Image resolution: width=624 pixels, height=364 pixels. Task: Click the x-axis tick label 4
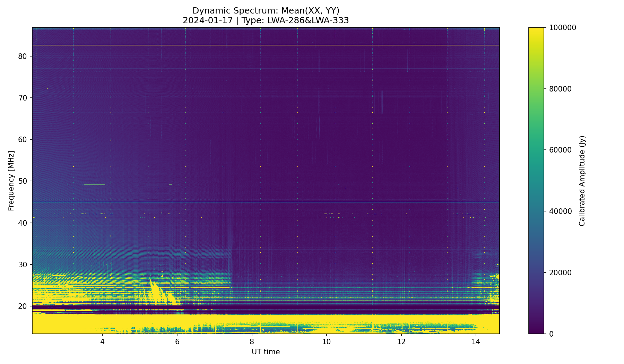(x=102, y=342)
